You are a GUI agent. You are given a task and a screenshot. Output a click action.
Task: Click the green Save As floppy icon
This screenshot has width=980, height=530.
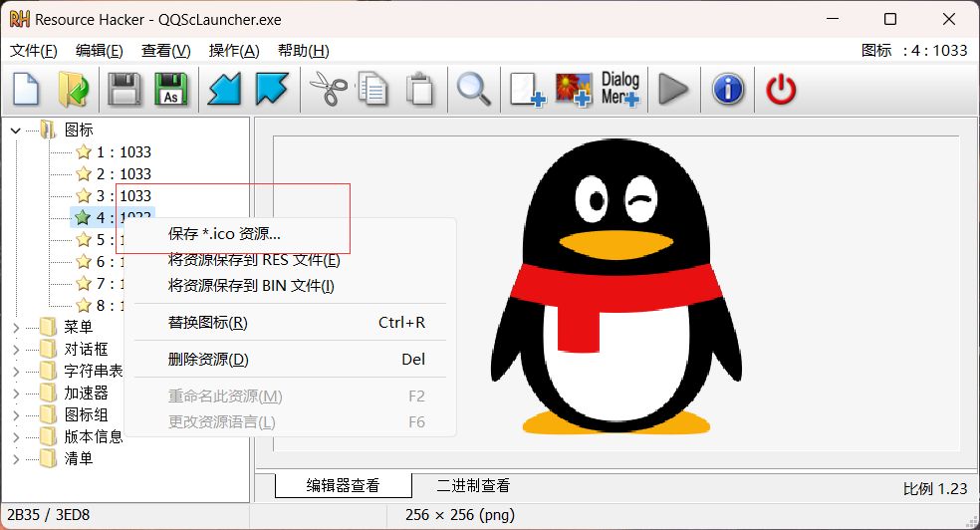[170, 90]
